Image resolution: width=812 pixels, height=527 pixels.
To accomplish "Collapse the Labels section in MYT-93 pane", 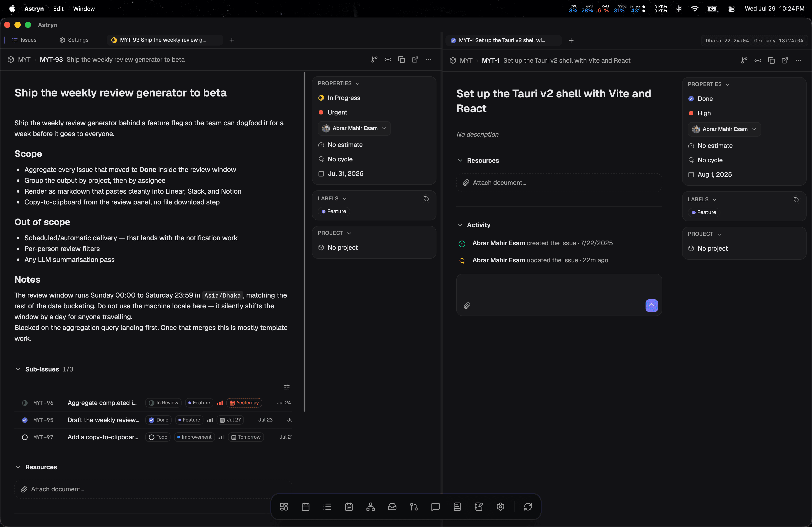I will pyautogui.click(x=332, y=199).
